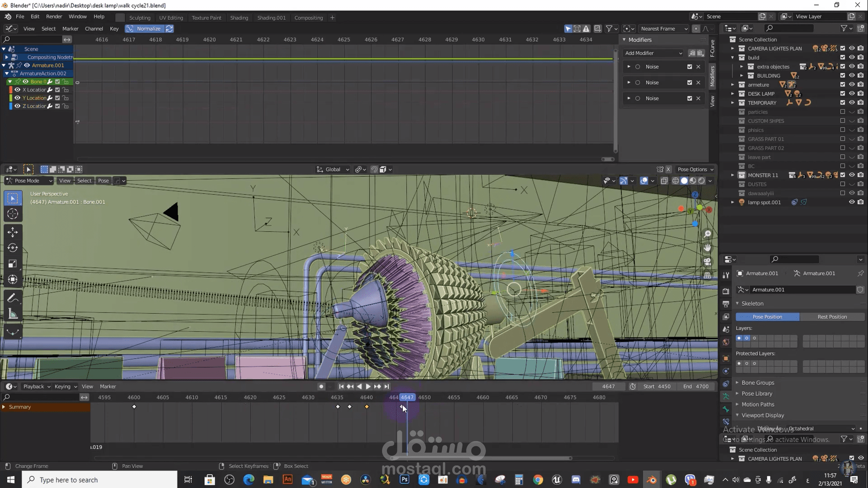The image size is (868, 488).
Task: Click the Rest Position button
Action: 832,317
